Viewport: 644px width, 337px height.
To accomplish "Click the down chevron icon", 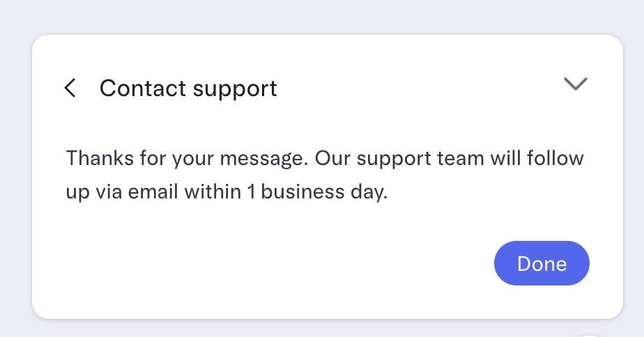I will point(575,84).
